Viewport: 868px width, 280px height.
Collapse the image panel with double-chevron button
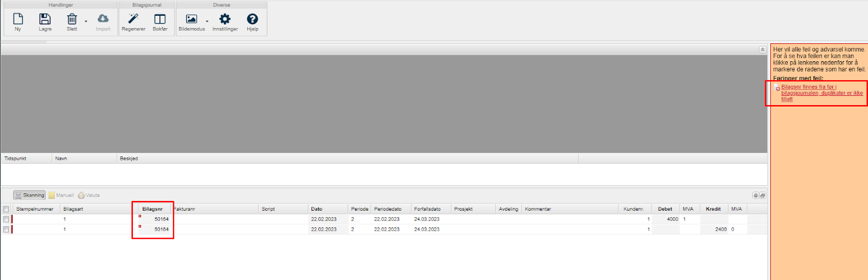click(x=762, y=49)
